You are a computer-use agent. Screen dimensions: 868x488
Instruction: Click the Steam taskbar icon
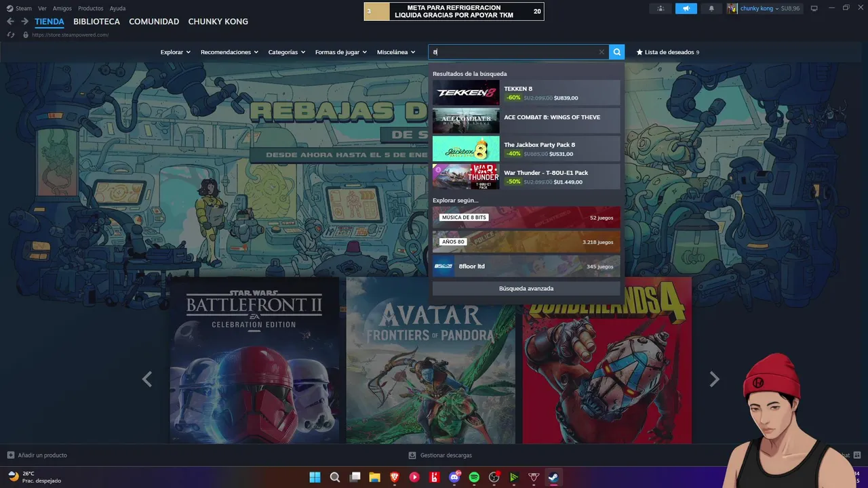[x=553, y=477]
